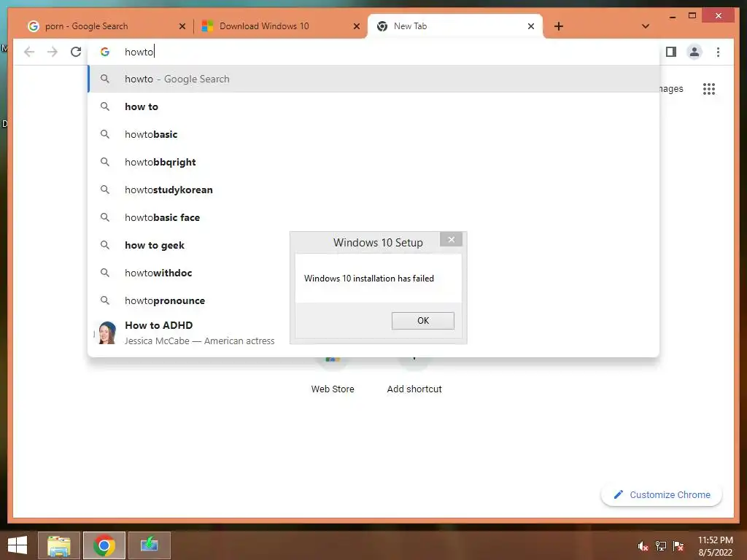Choose the howtopronounce suggestion
Image resolution: width=747 pixels, height=560 pixels.
point(190,300)
